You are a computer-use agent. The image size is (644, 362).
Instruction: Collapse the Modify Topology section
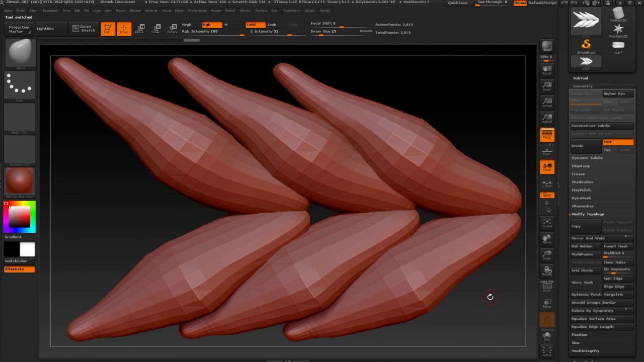point(587,214)
